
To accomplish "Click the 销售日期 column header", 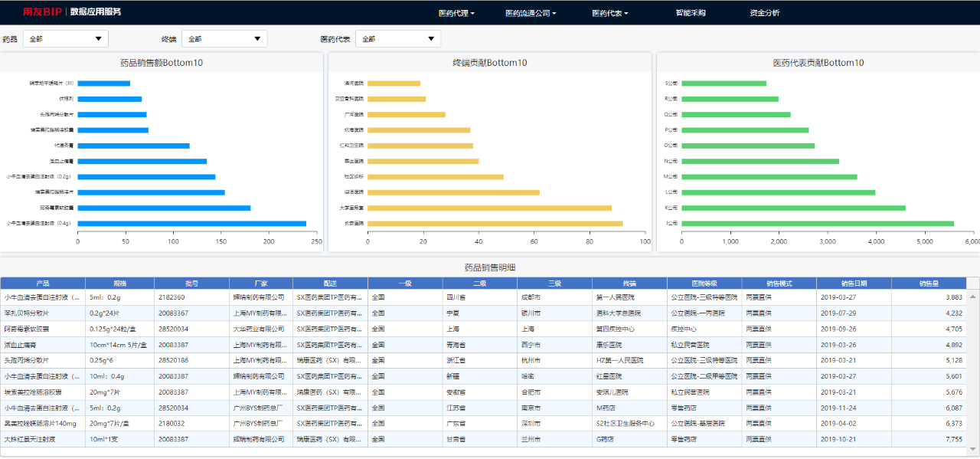I will pyautogui.click(x=854, y=283).
